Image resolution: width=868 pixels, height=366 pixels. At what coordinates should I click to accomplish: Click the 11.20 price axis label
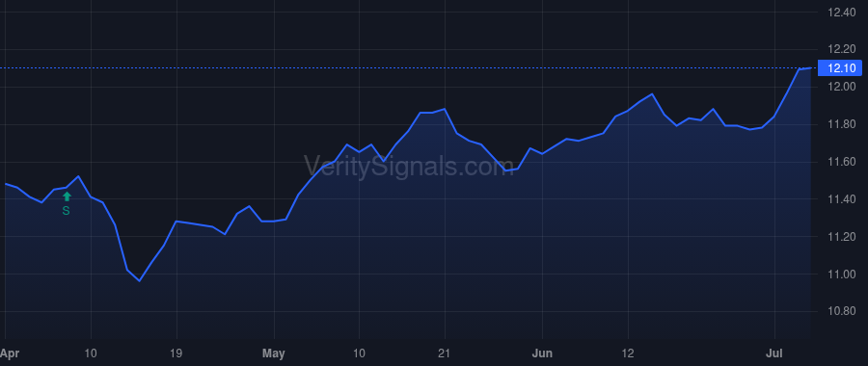tap(841, 237)
